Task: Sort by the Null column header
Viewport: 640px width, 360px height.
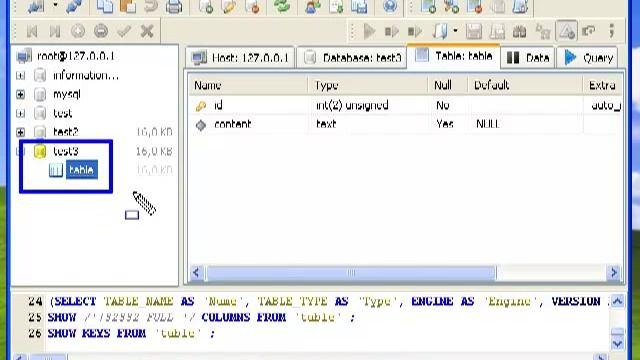Action: tap(447, 85)
